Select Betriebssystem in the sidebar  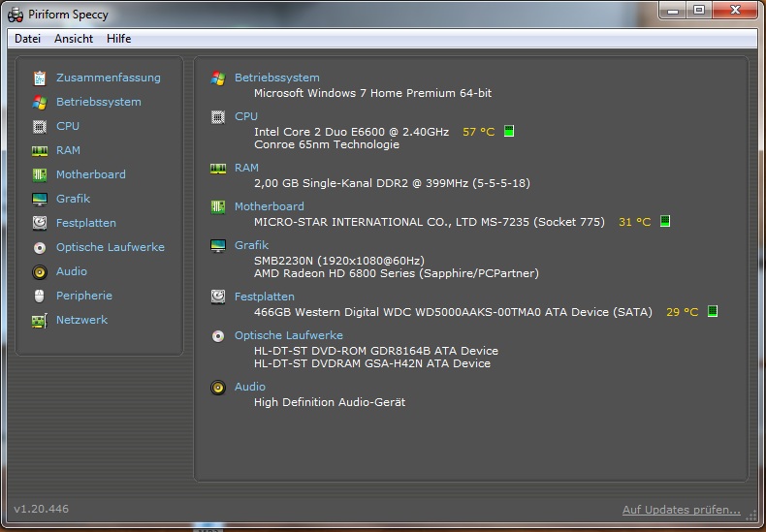tap(98, 102)
